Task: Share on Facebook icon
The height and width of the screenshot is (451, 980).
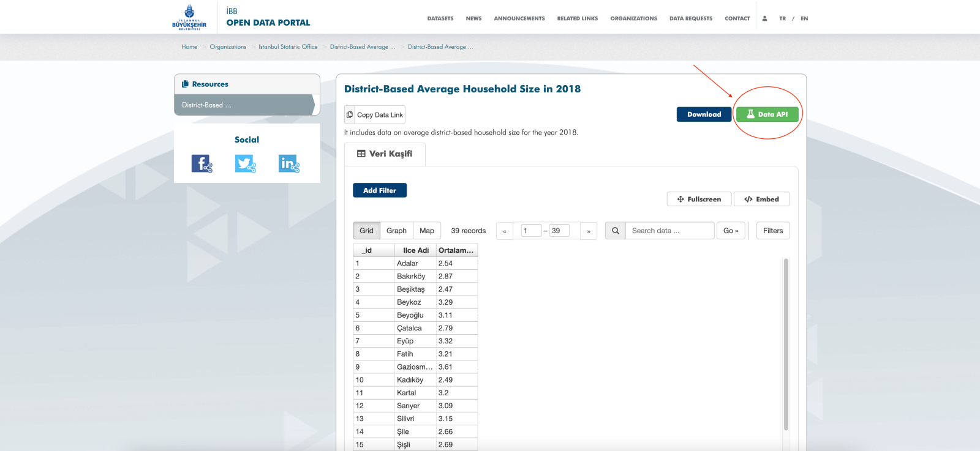Action: pos(202,163)
